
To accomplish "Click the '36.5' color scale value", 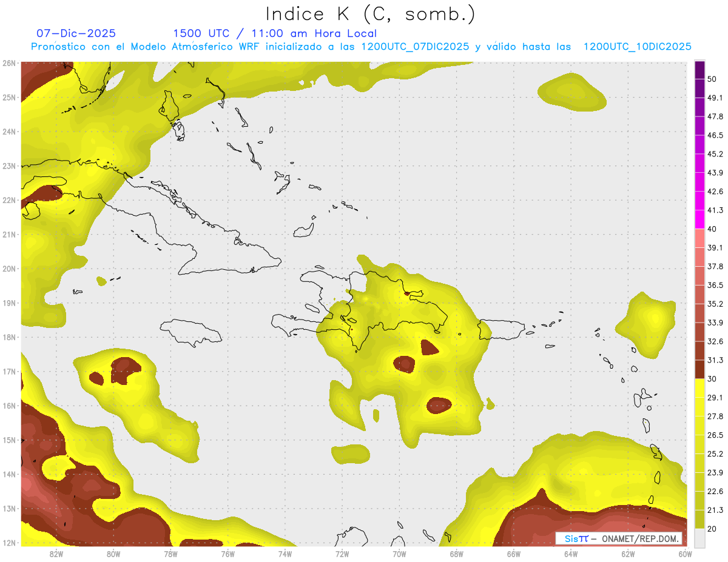I will 715,285.
